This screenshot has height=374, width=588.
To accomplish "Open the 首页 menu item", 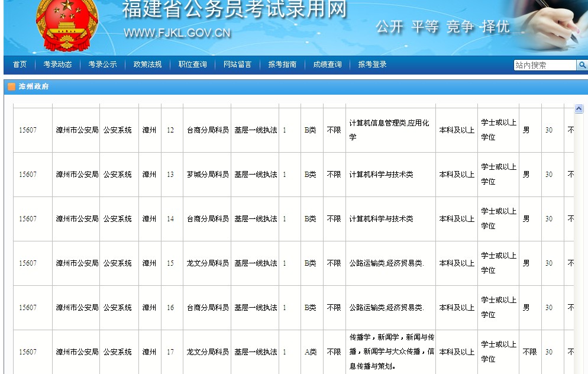I will tap(20, 65).
